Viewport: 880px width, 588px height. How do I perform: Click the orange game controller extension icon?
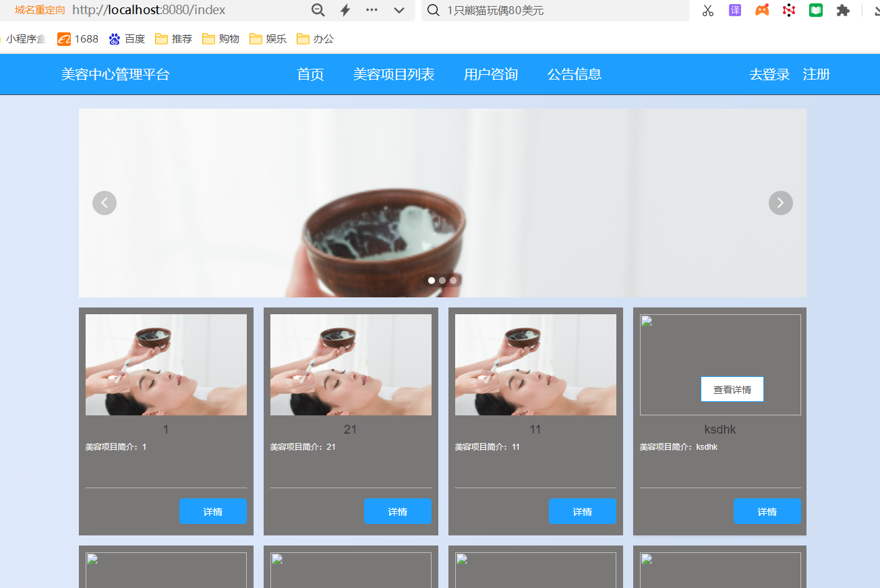tap(762, 10)
